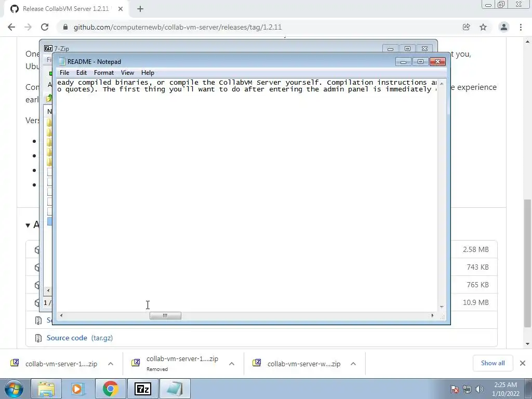Open the Help menu in Notepad

click(148, 73)
